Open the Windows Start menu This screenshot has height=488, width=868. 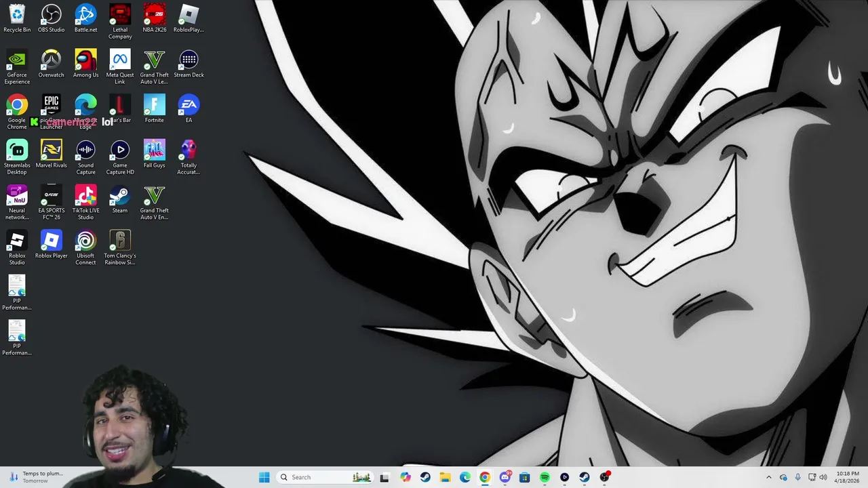click(x=264, y=477)
